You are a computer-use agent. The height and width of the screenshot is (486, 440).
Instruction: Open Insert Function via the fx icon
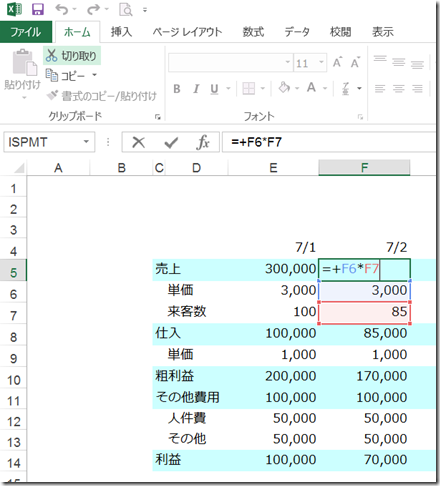coord(203,142)
